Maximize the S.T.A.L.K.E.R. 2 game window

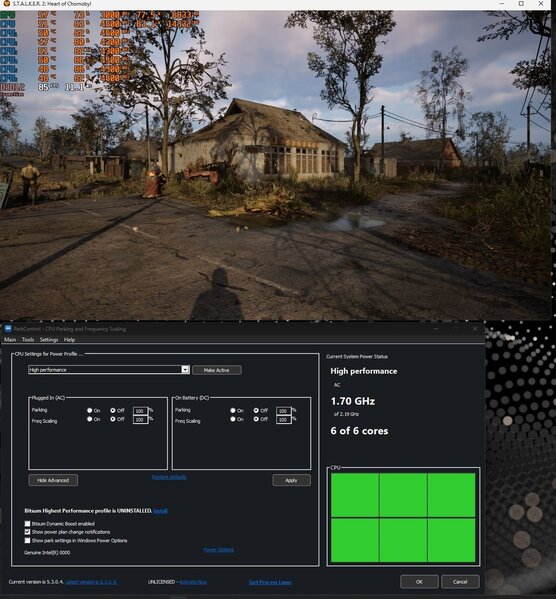(521, 3)
